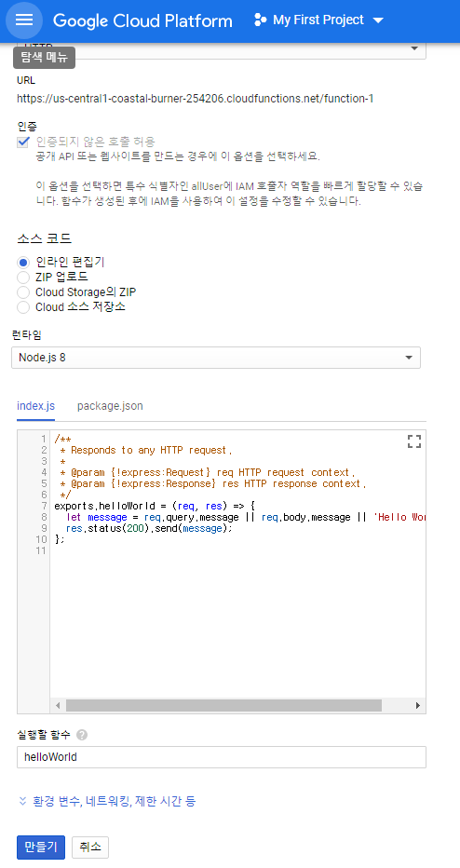
Task: Open the Node.js 8 runtime dropdown
Action: pyautogui.click(x=216, y=358)
